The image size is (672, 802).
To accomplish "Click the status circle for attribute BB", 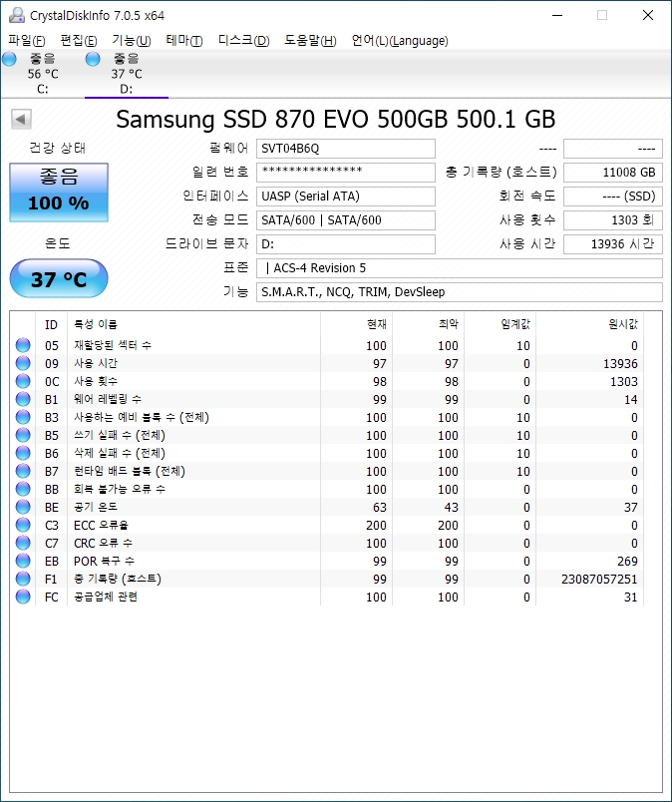I will coord(23,489).
